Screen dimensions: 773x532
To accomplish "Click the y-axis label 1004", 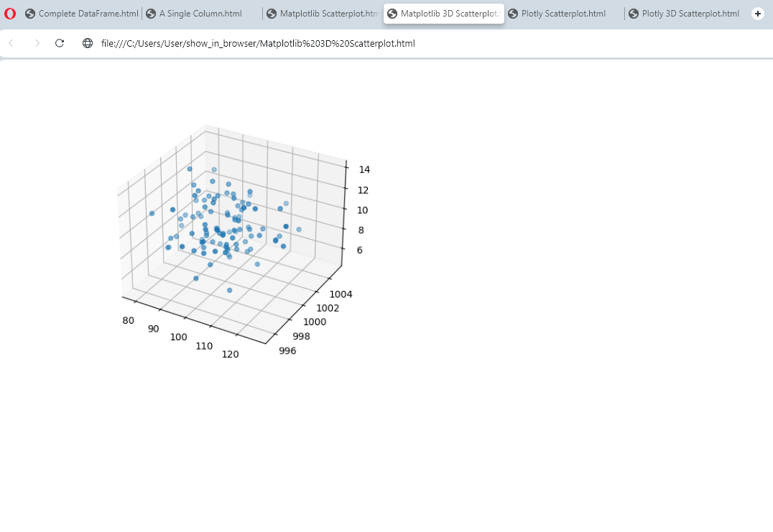I will tap(341, 294).
